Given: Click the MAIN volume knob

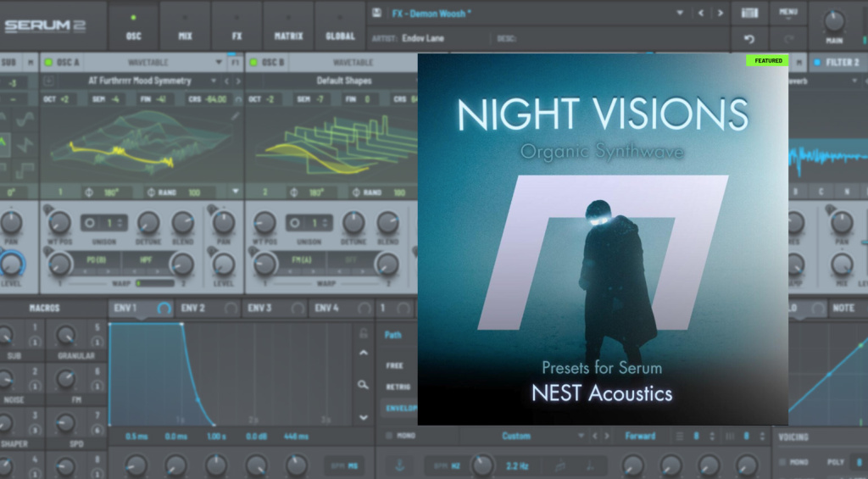Looking at the screenshot, I should [834, 21].
